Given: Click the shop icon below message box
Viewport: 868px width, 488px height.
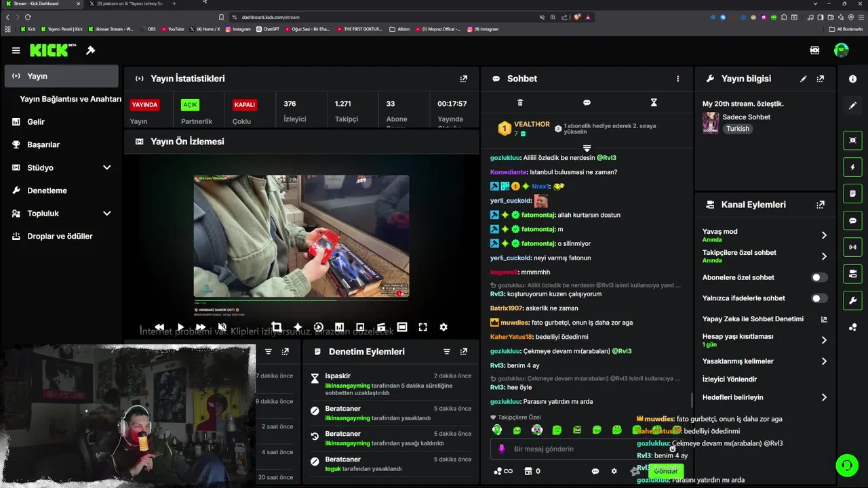Looking at the screenshot, I should (527, 471).
